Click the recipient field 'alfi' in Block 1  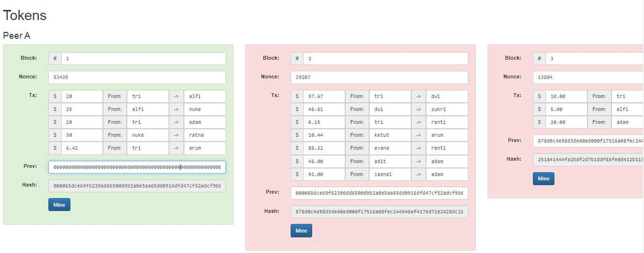[x=205, y=96]
